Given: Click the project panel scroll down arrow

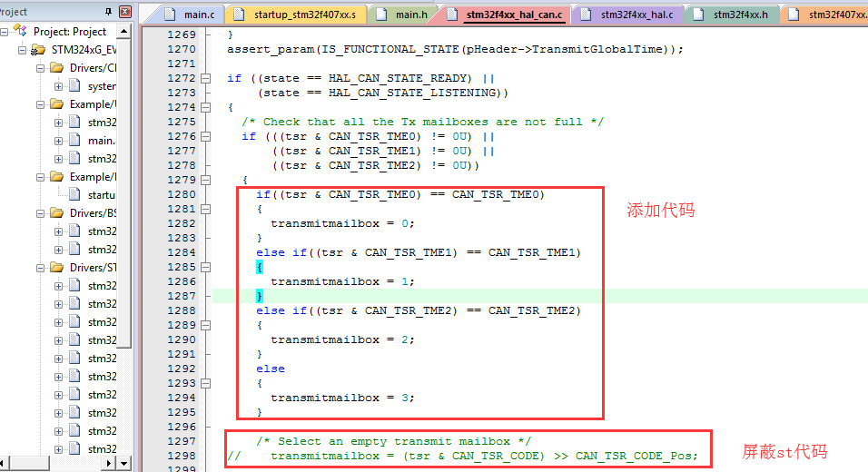Looking at the screenshot, I should 124,463.
